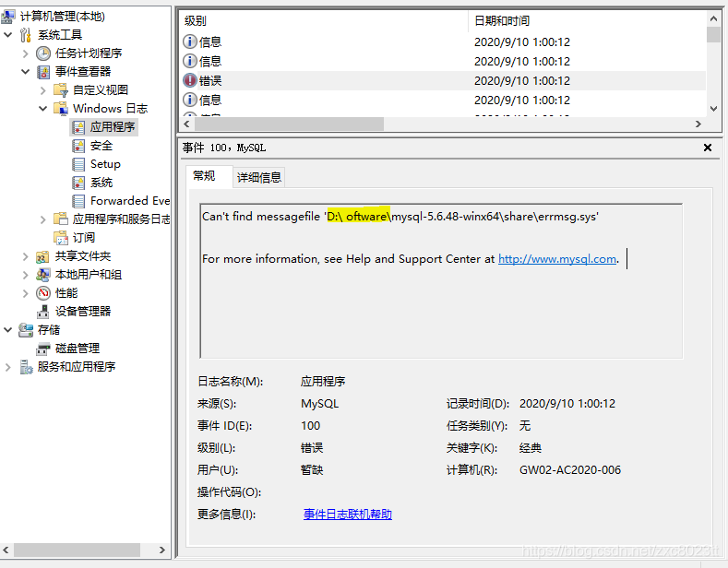Click the 系统 log icon
Screen dimensions: 728x568
78,183
